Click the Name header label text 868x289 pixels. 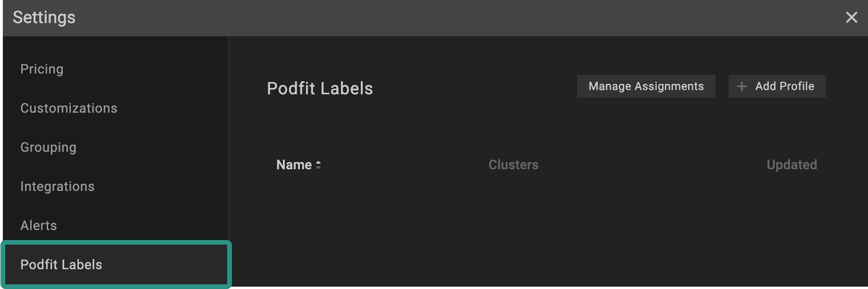(x=294, y=165)
